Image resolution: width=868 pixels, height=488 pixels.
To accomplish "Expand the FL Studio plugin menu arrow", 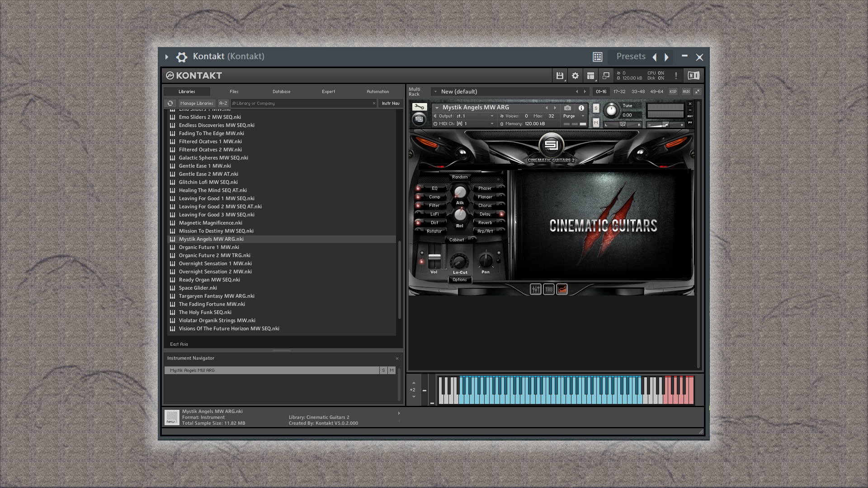I will point(166,57).
